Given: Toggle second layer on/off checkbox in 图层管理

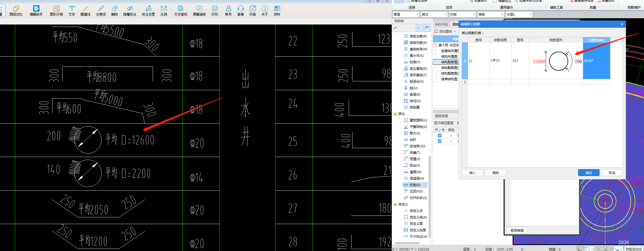Looking at the screenshot, I should pos(440,141).
